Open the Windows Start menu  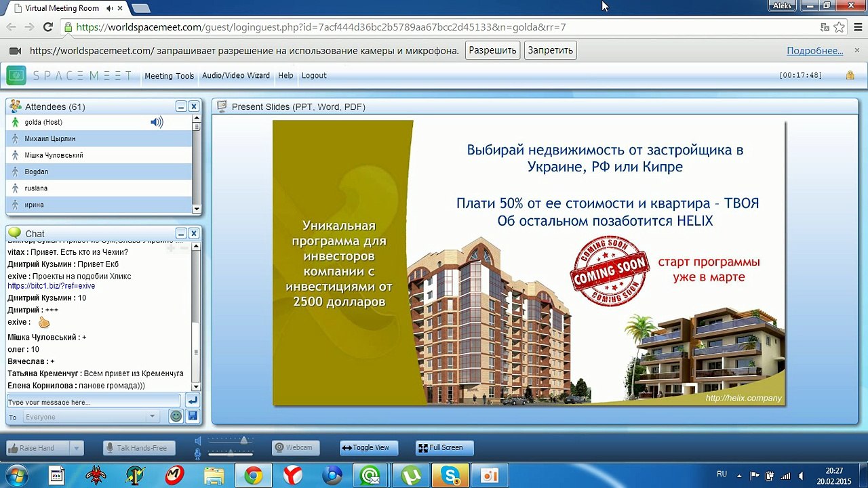(16, 475)
